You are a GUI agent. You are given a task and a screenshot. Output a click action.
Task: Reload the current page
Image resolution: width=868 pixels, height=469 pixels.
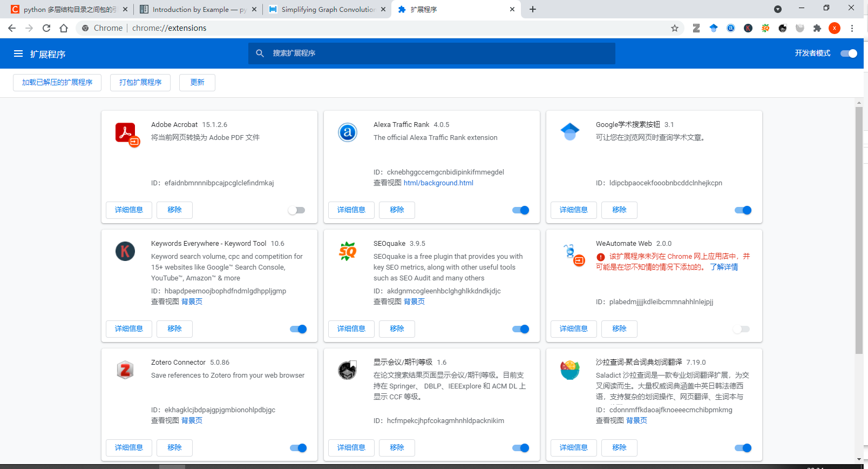[x=46, y=28]
